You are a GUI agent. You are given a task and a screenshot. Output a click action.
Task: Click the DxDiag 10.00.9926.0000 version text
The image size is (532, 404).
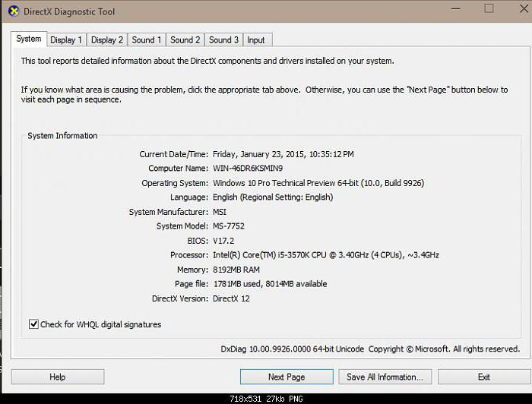pyautogui.click(x=293, y=349)
